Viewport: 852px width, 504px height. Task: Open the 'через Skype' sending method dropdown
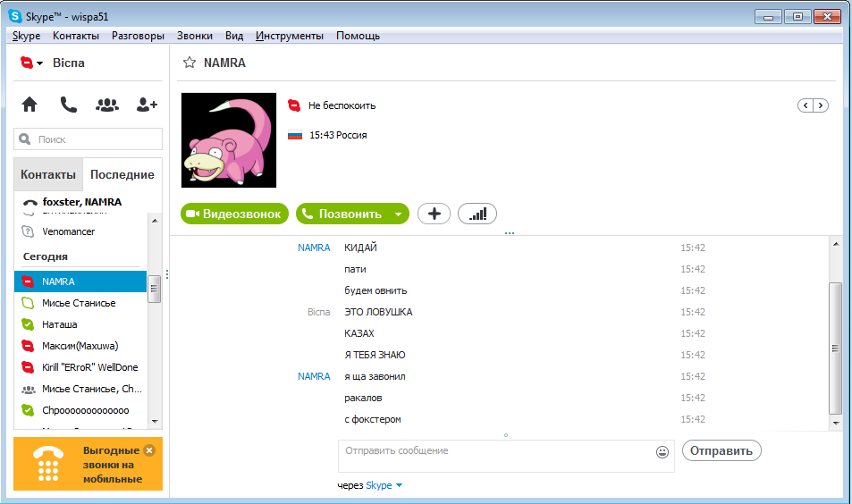tap(398, 485)
